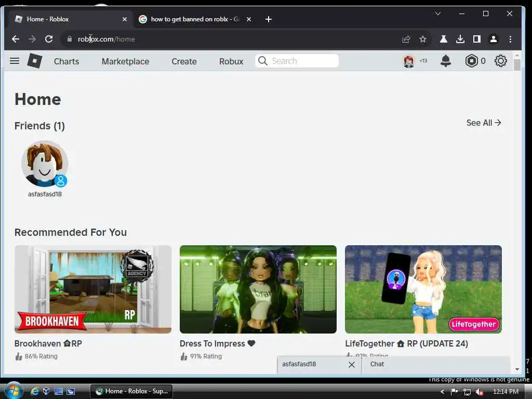Open the browser profile icon

click(494, 39)
